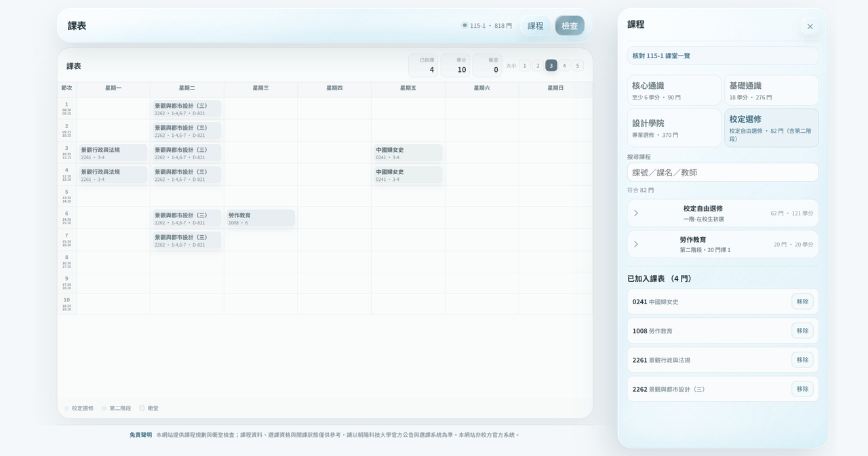Click the 星期四 column header
Screen dimensions: 868x456
[334, 88]
